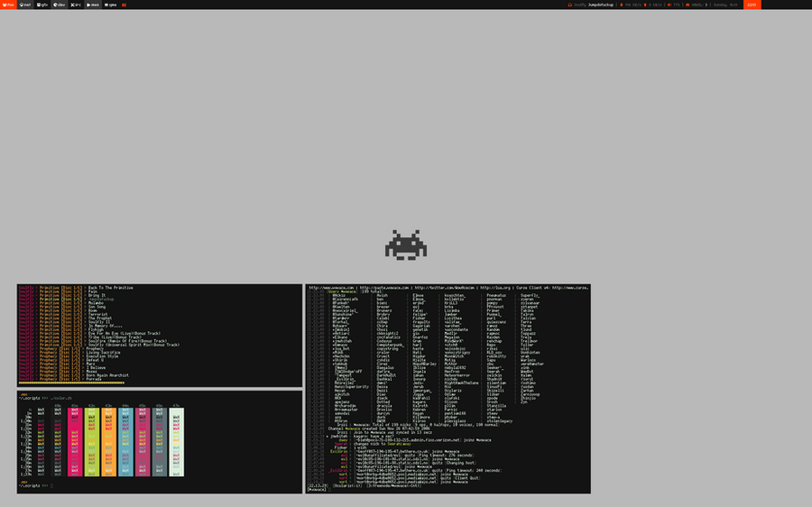Select track 'Bring It' in playlist
This screenshot has width=812, height=507.
pyautogui.click(x=97, y=295)
